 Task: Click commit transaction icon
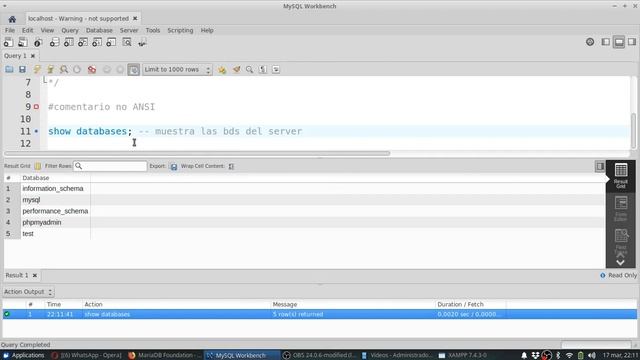point(107,69)
